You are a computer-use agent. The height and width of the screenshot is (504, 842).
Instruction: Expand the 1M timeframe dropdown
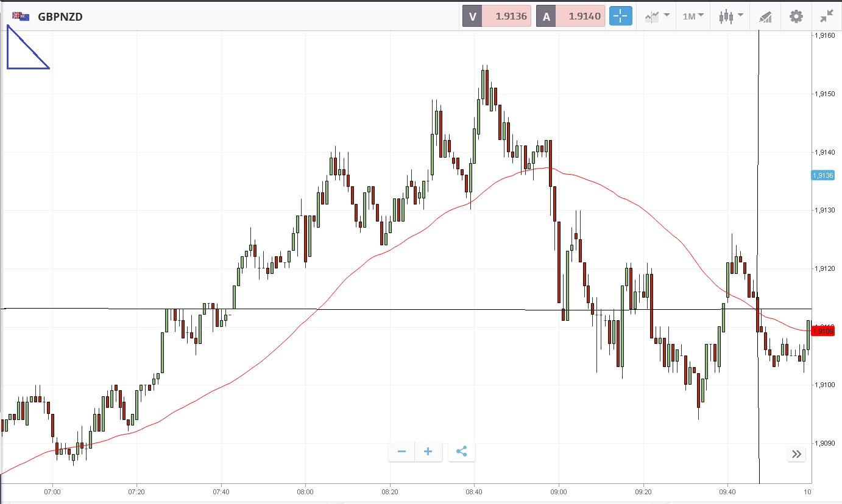tap(693, 16)
